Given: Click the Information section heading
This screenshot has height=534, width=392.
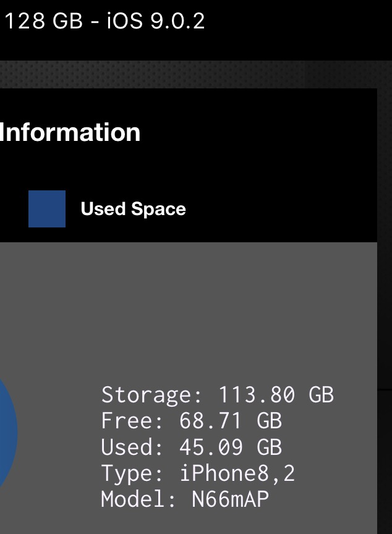Looking at the screenshot, I should click(70, 132).
